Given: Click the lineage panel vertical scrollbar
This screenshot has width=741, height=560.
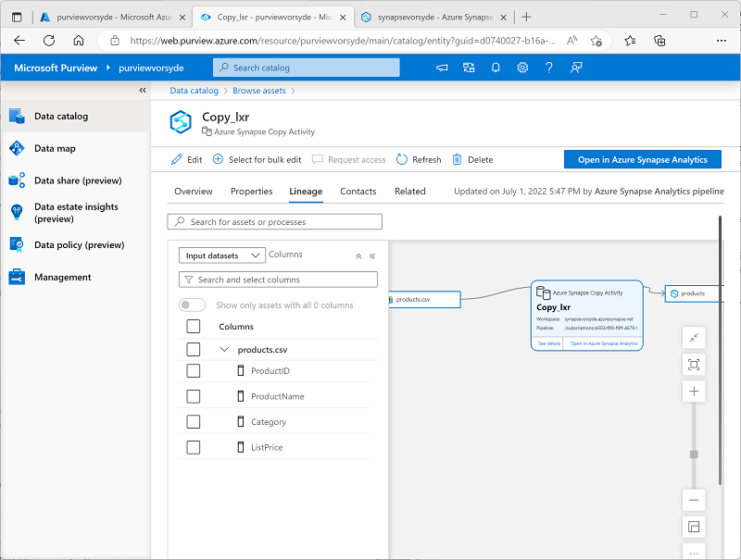Looking at the screenshot, I should click(x=721, y=351).
